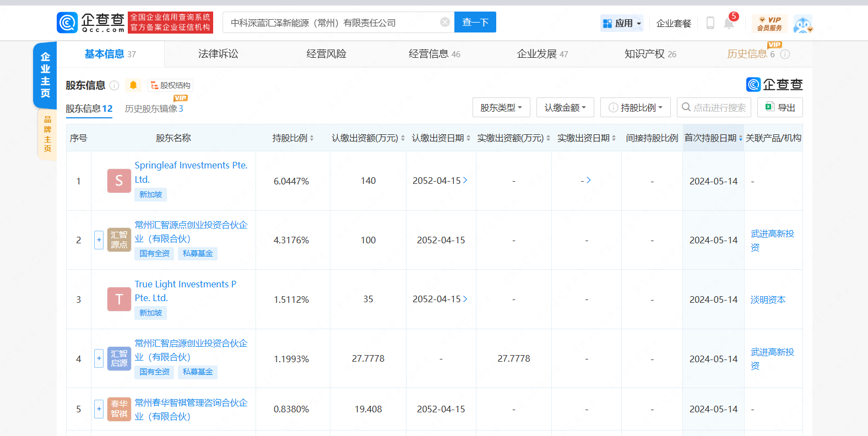Click the info icon beside 历史信息 tab

(785, 54)
